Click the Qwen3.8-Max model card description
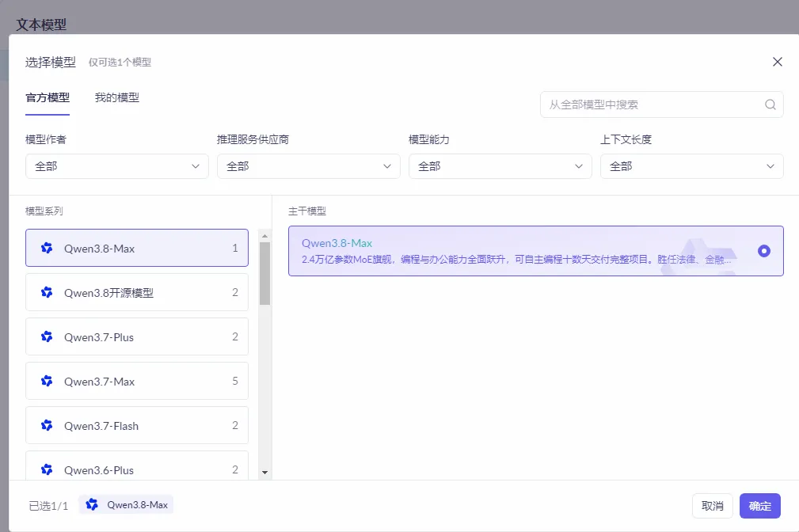This screenshot has width=799, height=532. [x=516, y=260]
